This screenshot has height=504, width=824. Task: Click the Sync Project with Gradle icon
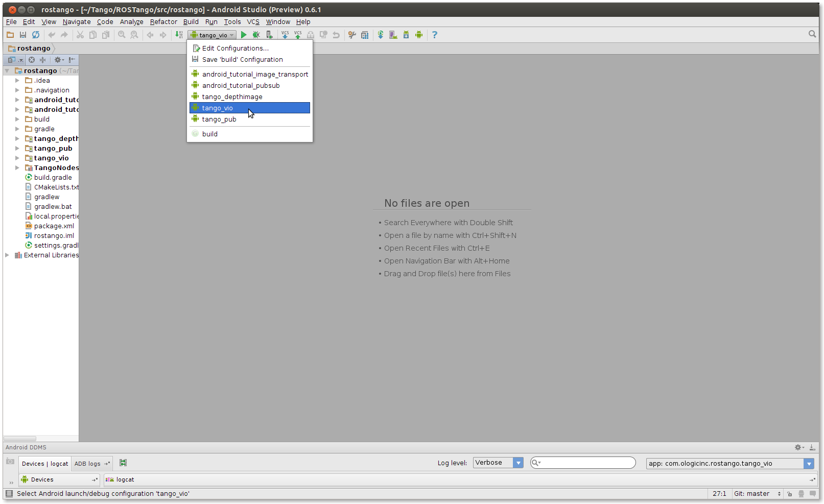381,35
